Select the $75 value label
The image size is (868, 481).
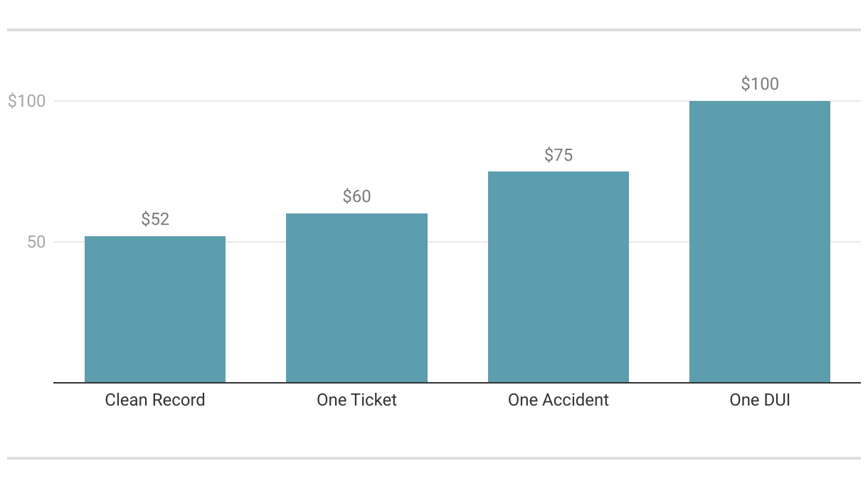click(x=558, y=155)
